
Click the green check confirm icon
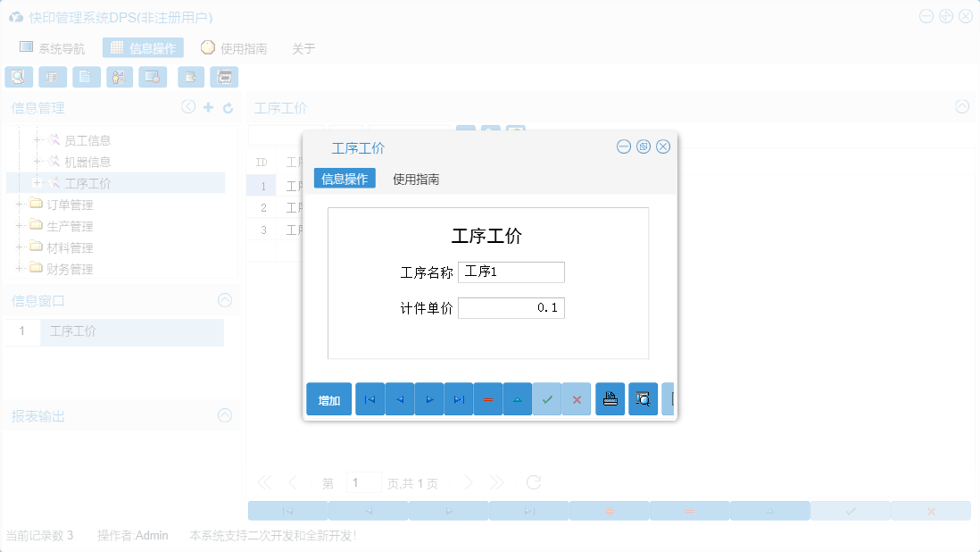pos(547,399)
